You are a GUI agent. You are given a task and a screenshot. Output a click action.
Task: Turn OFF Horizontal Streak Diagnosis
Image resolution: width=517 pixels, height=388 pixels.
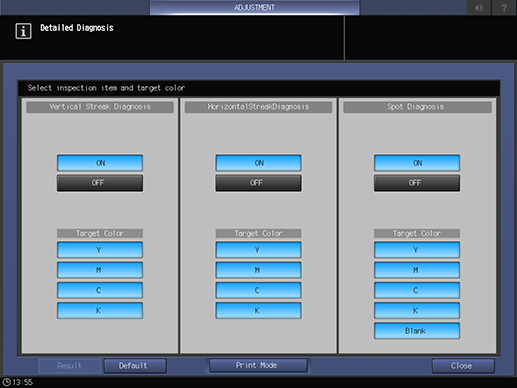click(258, 183)
